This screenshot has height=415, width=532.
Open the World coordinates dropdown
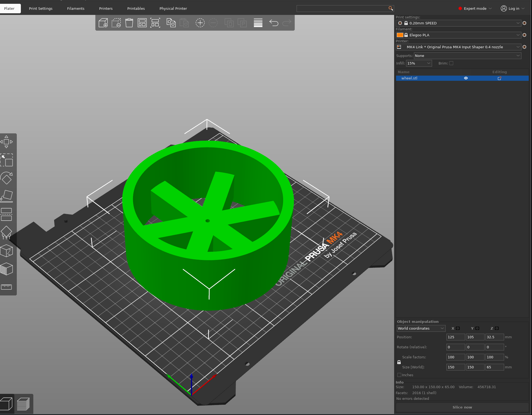coord(421,328)
